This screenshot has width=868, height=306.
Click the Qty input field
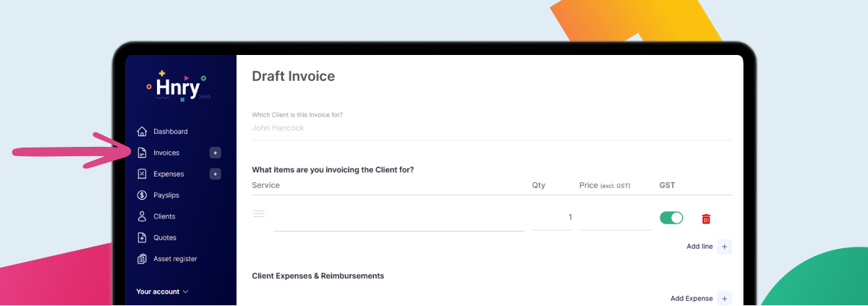coord(552,218)
